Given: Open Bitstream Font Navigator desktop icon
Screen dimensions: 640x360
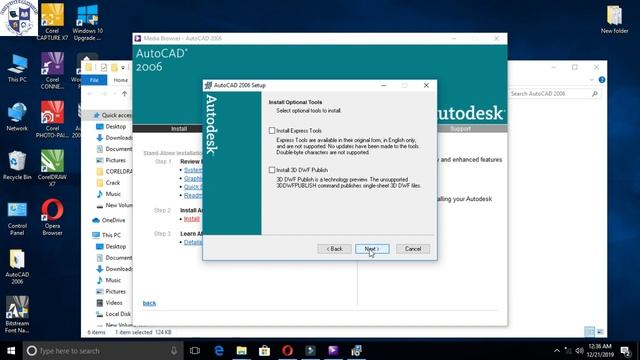Looking at the screenshot, I should [x=17, y=315].
